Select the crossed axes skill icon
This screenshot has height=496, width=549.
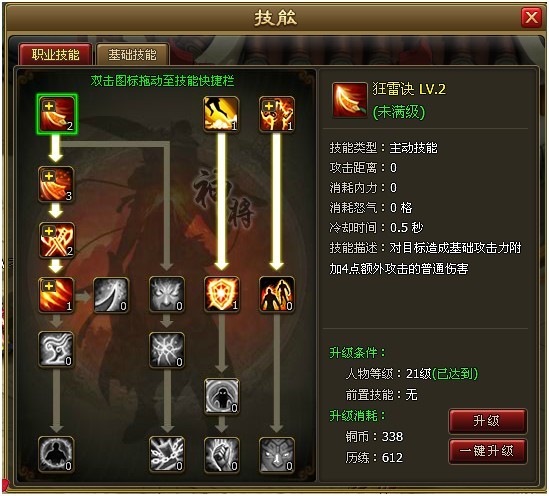click(56, 240)
